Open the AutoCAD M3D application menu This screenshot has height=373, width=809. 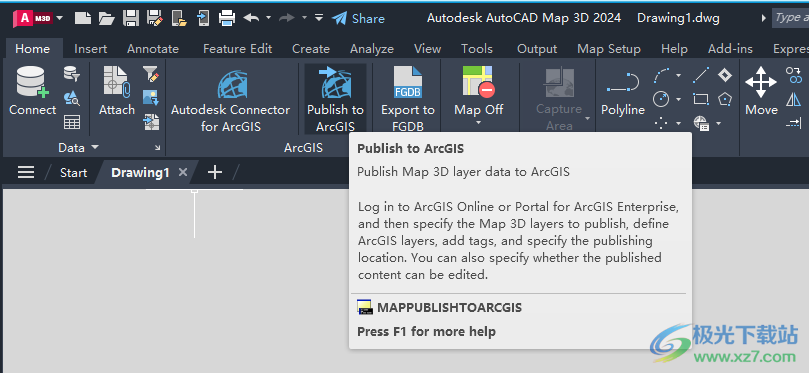click(x=37, y=19)
